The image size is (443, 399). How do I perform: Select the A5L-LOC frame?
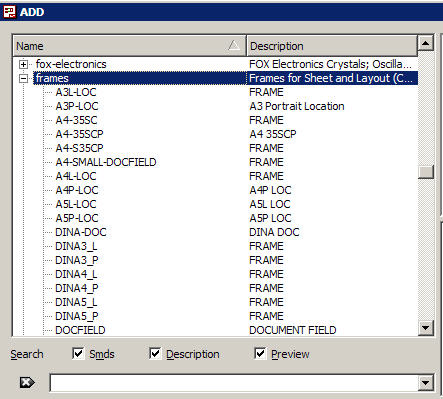76,204
